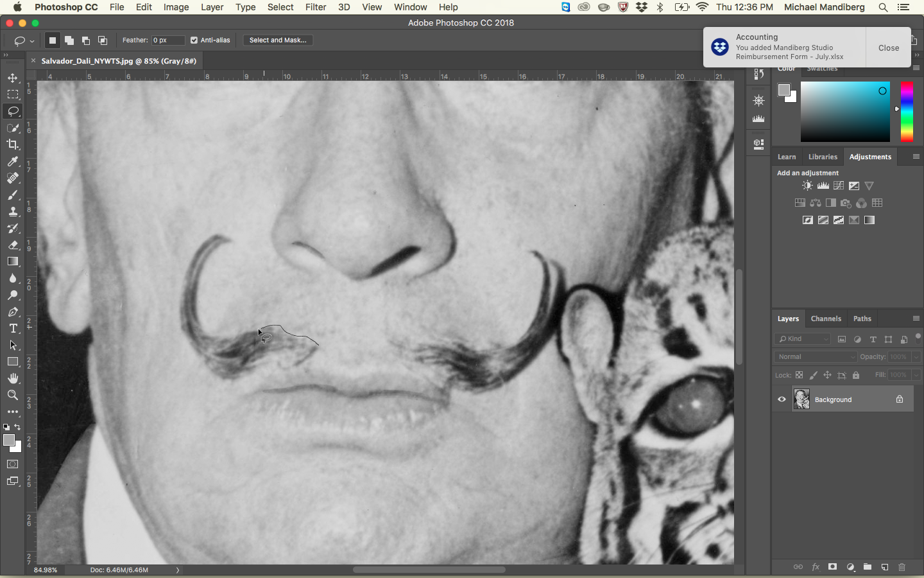
Task: Switch to the Channels tab
Action: (825, 319)
